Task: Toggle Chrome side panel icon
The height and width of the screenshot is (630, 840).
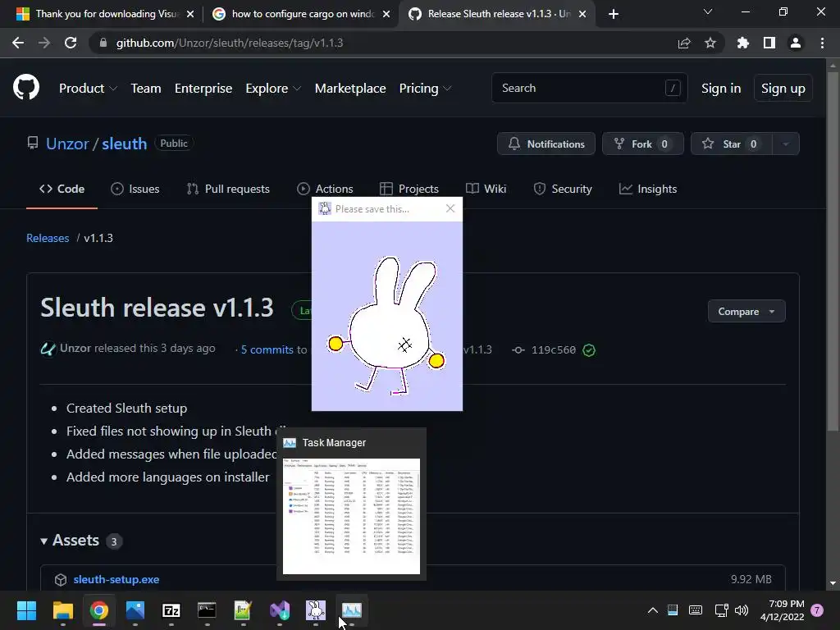Action: tap(769, 43)
